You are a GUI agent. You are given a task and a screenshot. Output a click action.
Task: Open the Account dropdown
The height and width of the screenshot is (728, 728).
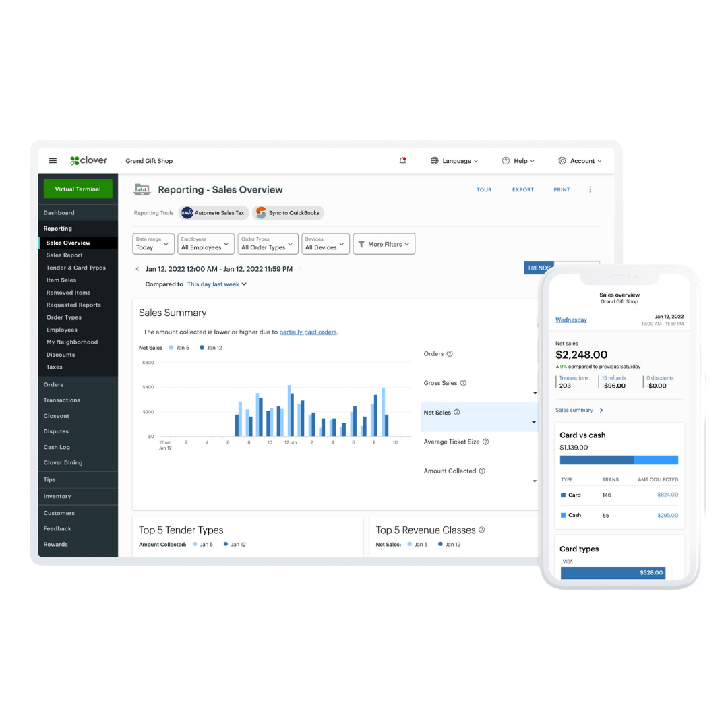pyautogui.click(x=580, y=160)
